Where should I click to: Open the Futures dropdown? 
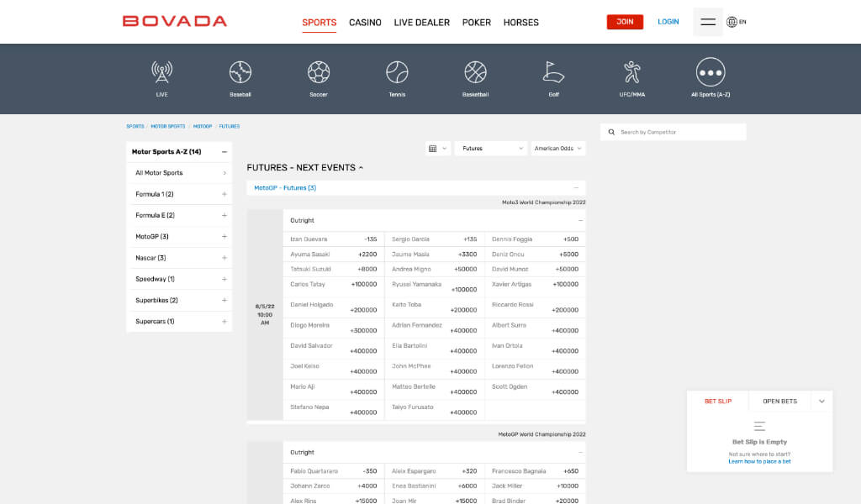click(x=491, y=149)
